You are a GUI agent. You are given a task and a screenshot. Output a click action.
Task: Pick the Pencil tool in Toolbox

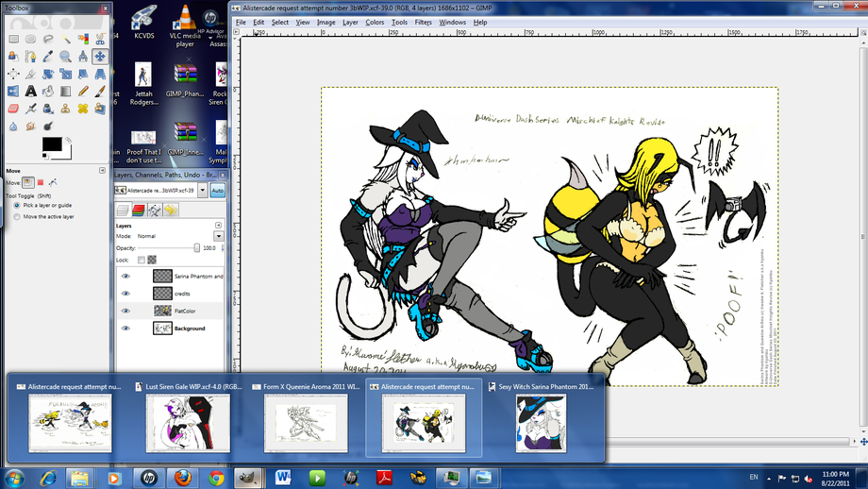click(x=82, y=92)
